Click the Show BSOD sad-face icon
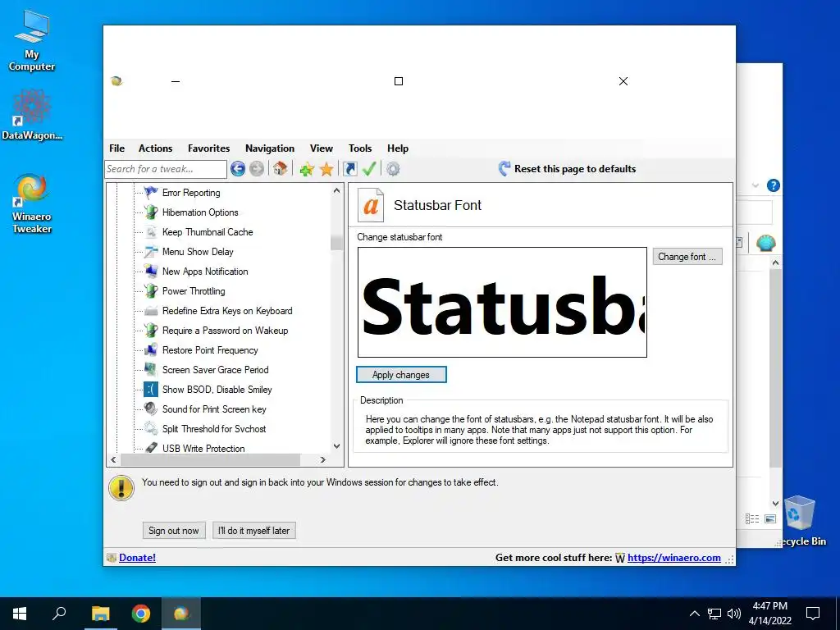The height and width of the screenshot is (630, 840). coord(151,390)
